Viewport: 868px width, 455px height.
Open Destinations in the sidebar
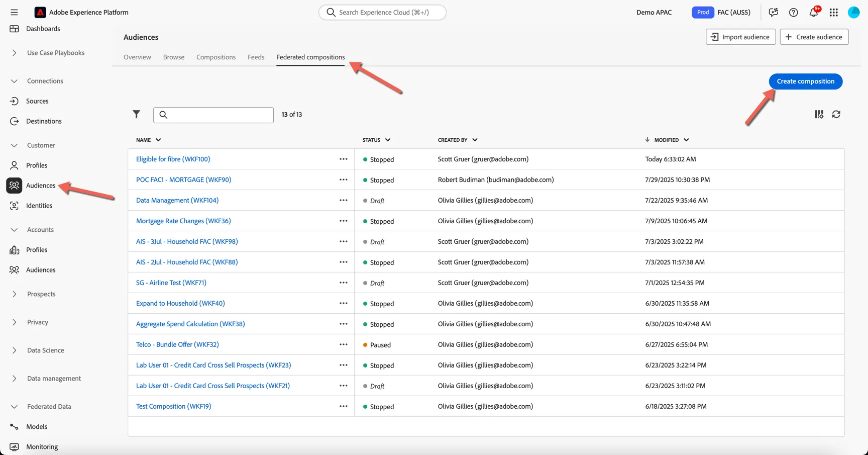(x=44, y=121)
